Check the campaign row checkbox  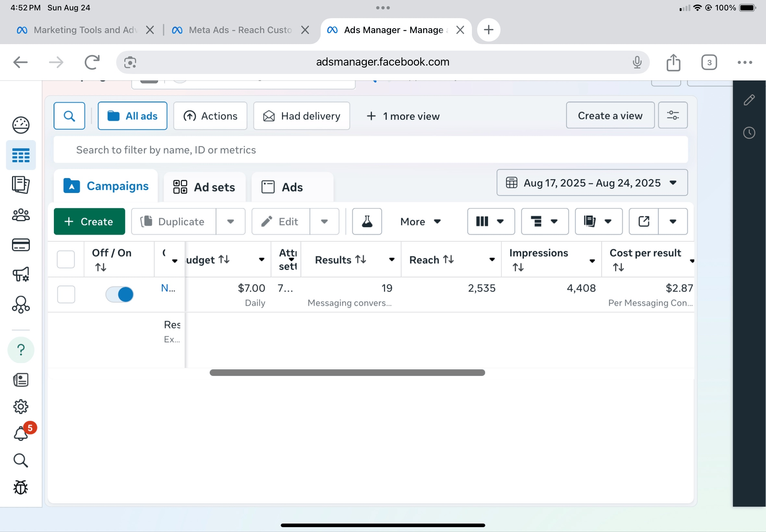[x=66, y=295]
